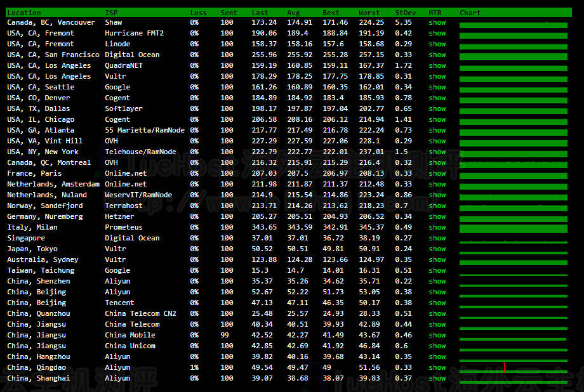Image resolution: width=584 pixels, height=392 pixels.
Task: Open show link for Sandefjord Terrahost
Action: click(x=437, y=206)
